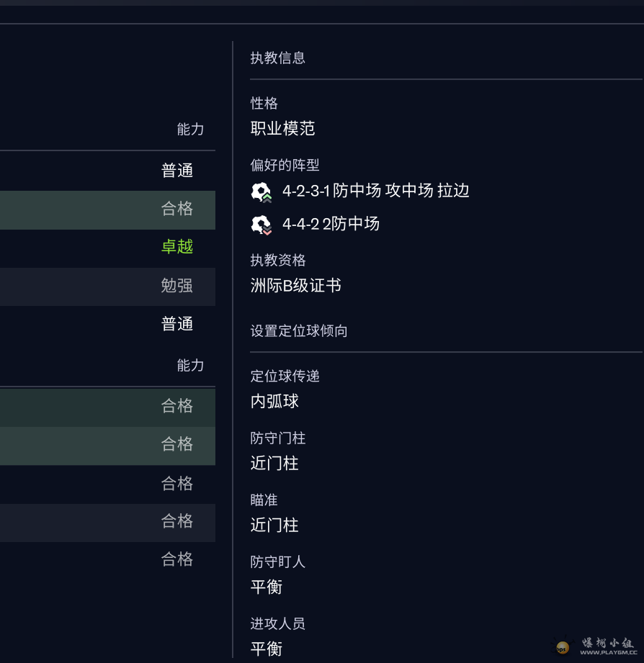Click the 设置定位球倾向 section header
The width and height of the screenshot is (644, 663).
(299, 331)
